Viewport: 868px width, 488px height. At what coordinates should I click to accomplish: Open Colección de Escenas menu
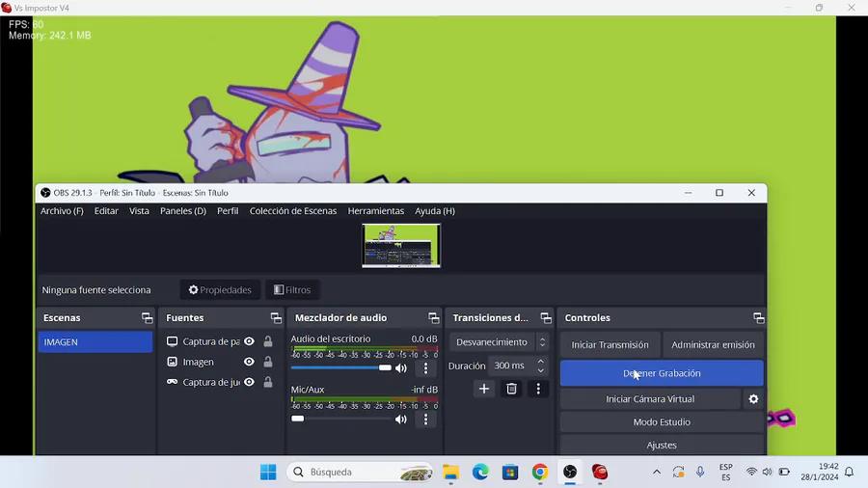[x=293, y=211]
